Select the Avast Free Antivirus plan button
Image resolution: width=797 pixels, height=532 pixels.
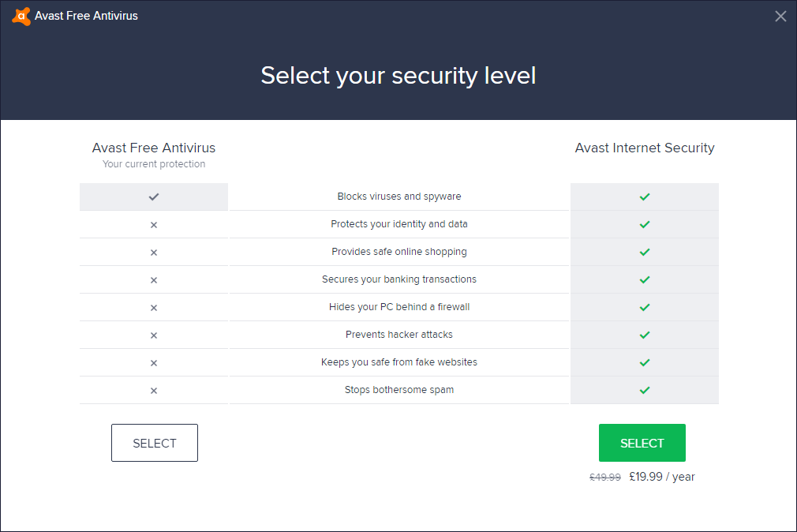coord(155,443)
